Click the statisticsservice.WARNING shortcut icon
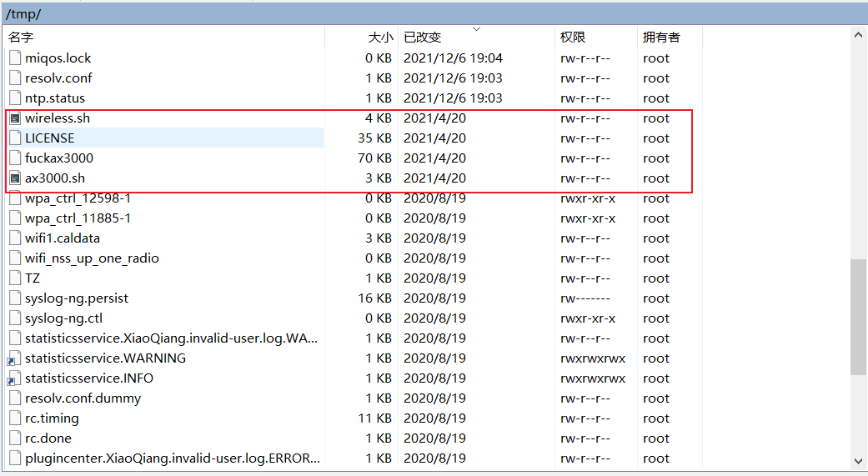868x476 pixels. 14,358
